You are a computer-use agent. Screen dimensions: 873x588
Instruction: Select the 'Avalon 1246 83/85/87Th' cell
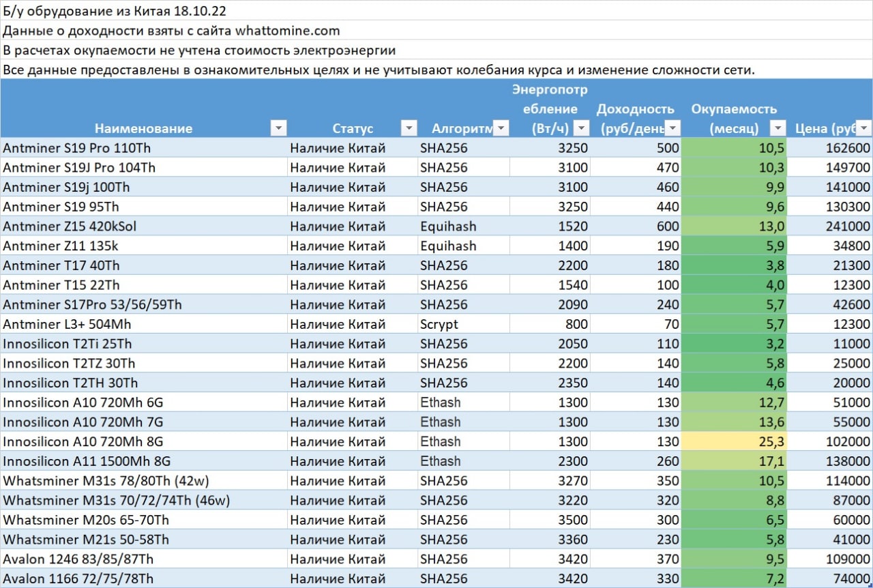click(143, 559)
